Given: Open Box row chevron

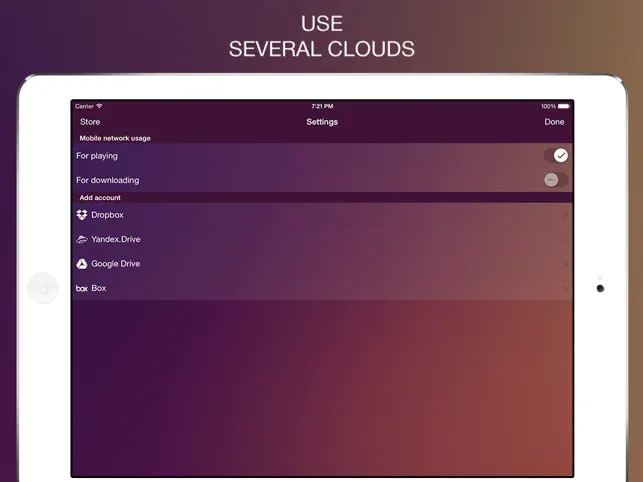Looking at the screenshot, I should [565, 288].
